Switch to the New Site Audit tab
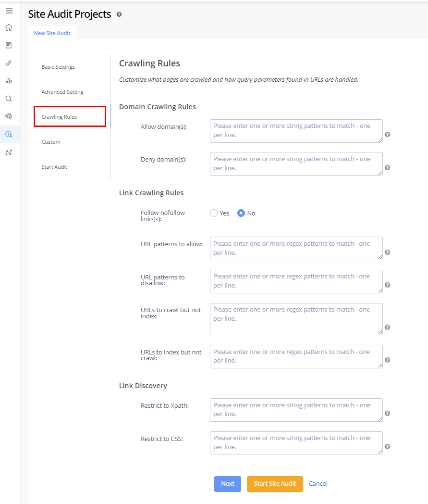 [52, 33]
